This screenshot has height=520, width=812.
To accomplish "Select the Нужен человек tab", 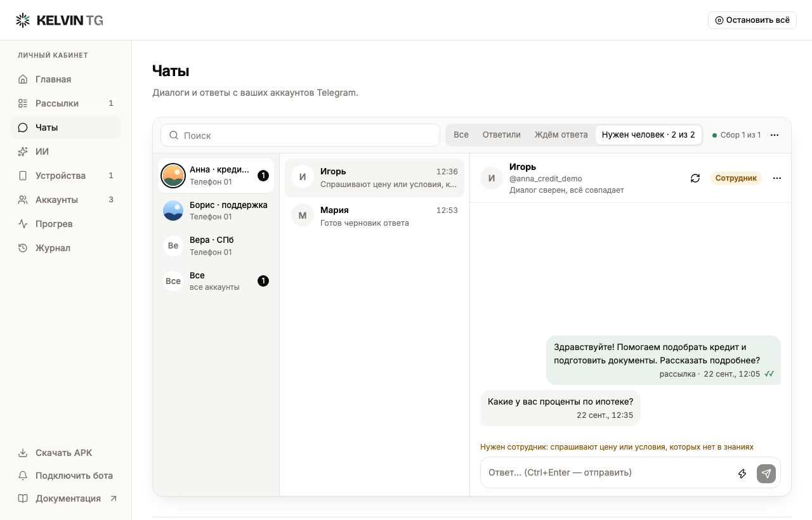I will pos(648,134).
